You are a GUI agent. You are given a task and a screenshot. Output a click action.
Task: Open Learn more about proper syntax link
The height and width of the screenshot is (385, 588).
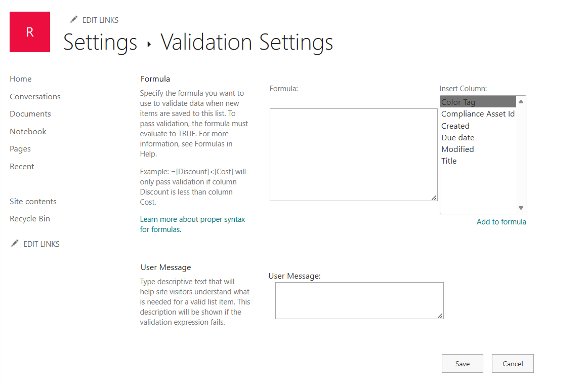click(192, 224)
